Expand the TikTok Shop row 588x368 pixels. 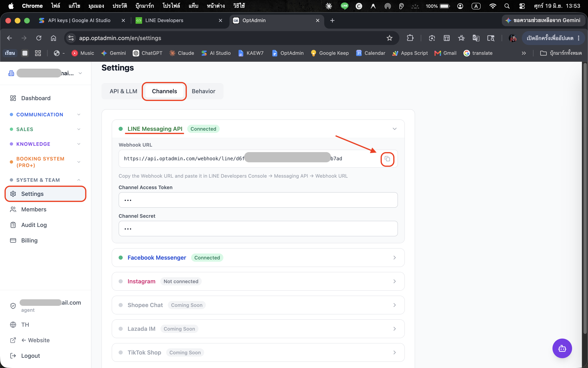tap(258, 352)
